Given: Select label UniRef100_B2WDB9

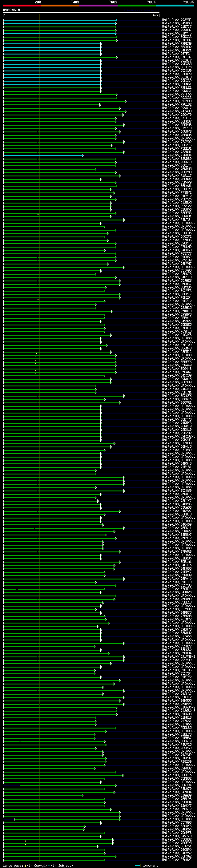Looking at the screenshot, I should pyautogui.click(x=177, y=159).
